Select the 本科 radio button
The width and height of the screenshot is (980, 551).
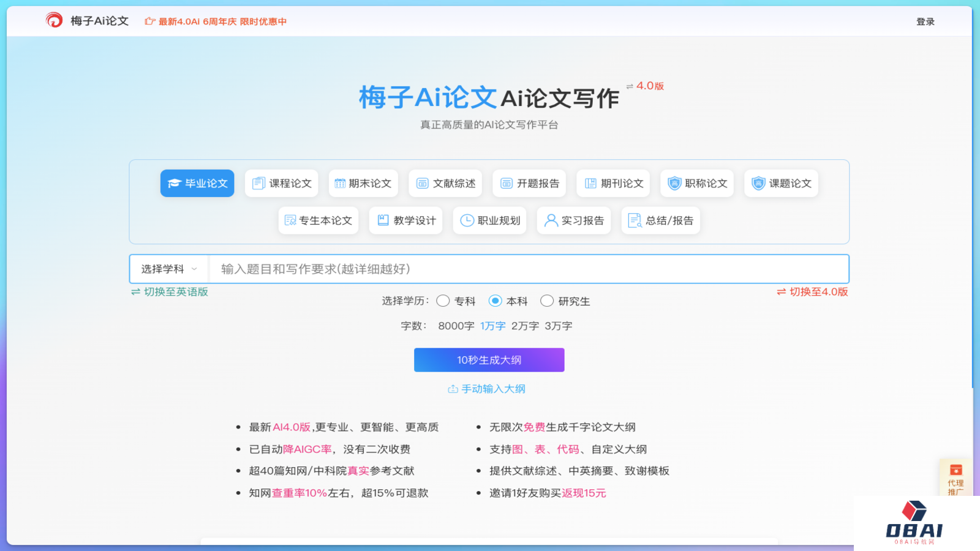click(495, 301)
